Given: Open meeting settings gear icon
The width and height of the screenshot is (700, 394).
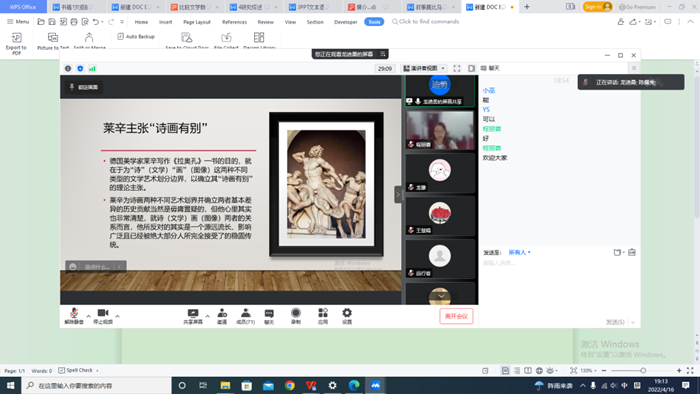Looking at the screenshot, I should coord(347,313).
